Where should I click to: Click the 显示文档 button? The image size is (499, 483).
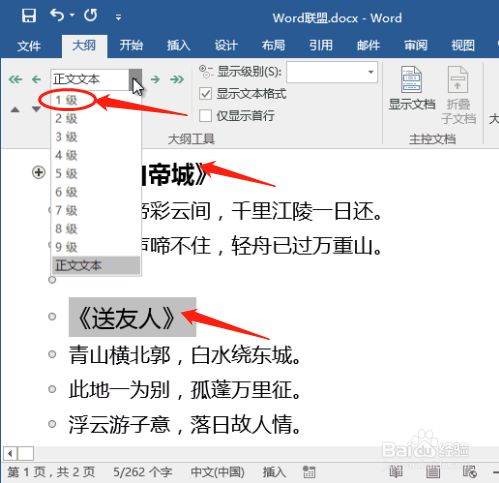(x=412, y=88)
